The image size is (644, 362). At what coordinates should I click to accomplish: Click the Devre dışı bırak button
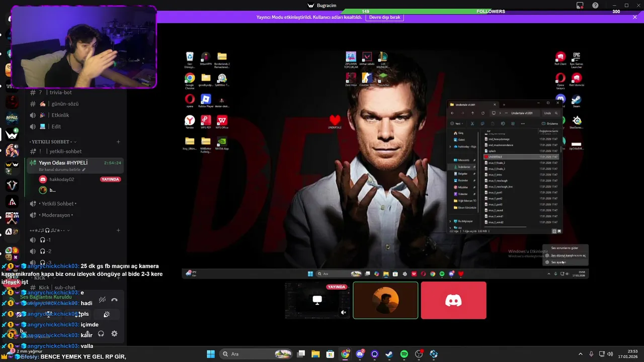click(385, 17)
